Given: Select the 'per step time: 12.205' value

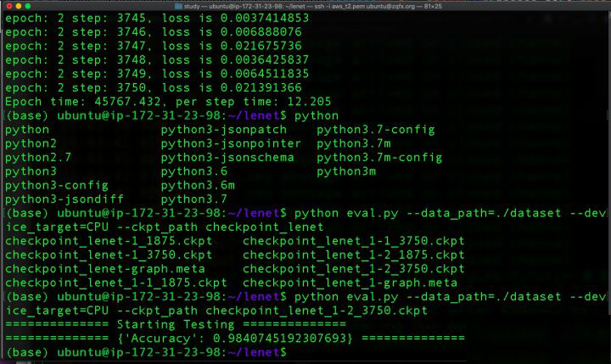Looking at the screenshot, I should coord(253,102).
